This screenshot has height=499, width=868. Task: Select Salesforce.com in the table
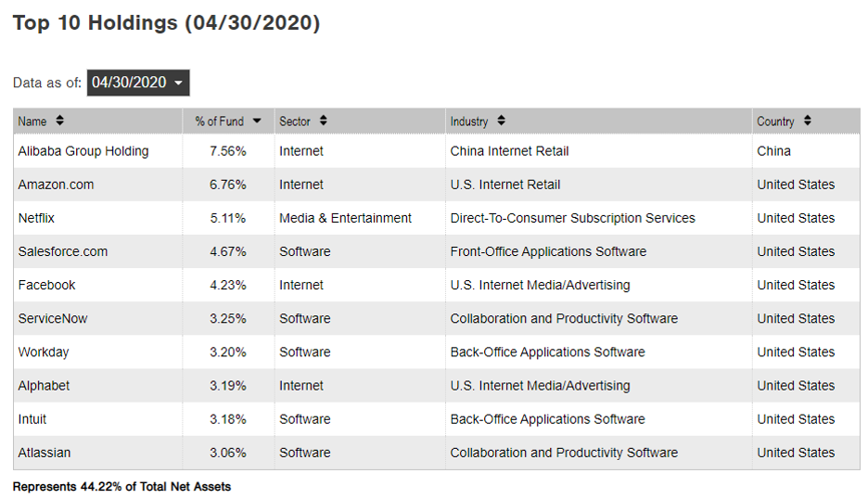tap(63, 251)
